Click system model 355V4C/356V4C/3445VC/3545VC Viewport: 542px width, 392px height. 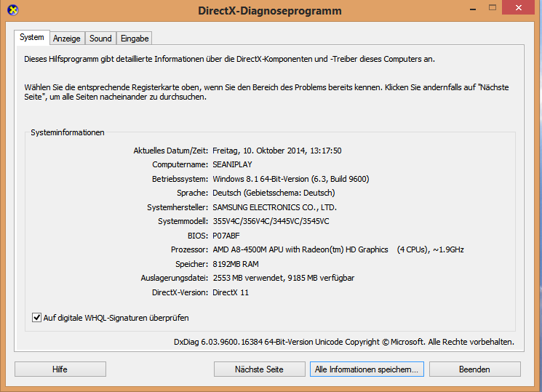[271, 221]
